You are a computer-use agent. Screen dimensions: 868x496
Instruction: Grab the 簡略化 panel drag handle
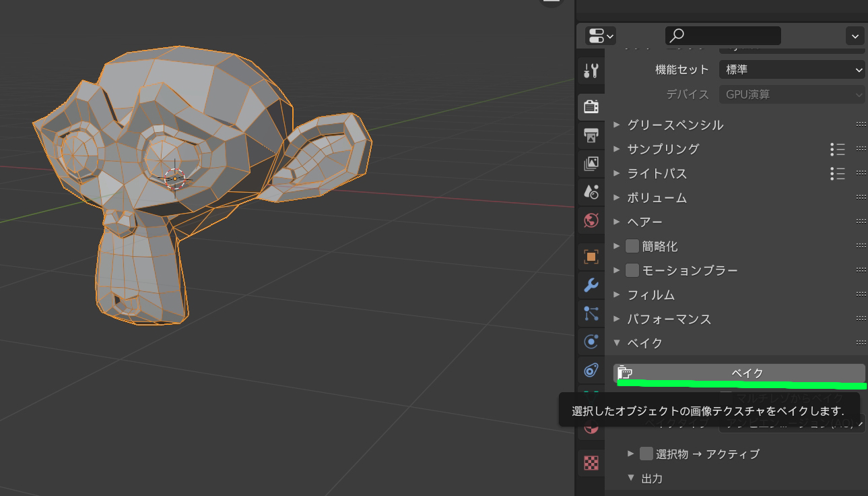pos(861,246)
